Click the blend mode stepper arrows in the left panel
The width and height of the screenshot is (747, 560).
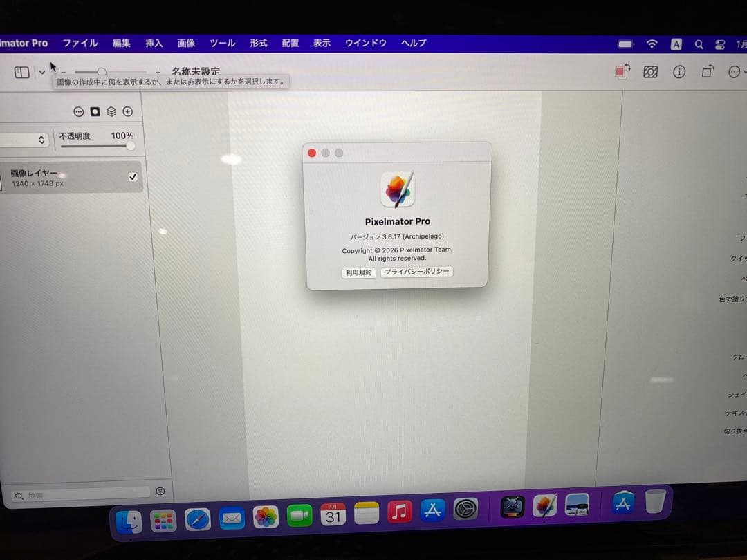click(x=40, y=139)
